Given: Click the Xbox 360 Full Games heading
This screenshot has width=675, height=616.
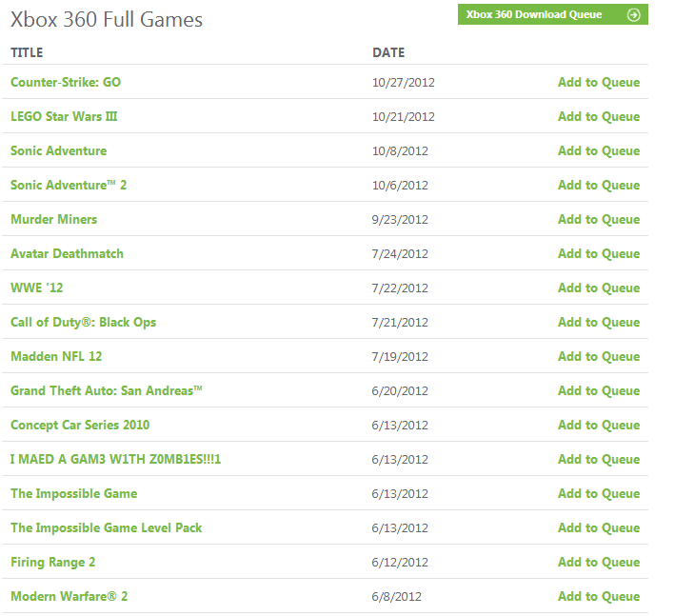Looking at the screenshot, I should pyautogui.click(x=107, y=20).
